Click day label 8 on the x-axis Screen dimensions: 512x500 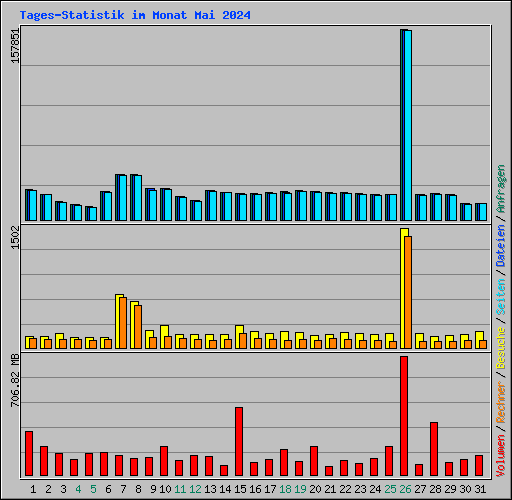[138, 489]
